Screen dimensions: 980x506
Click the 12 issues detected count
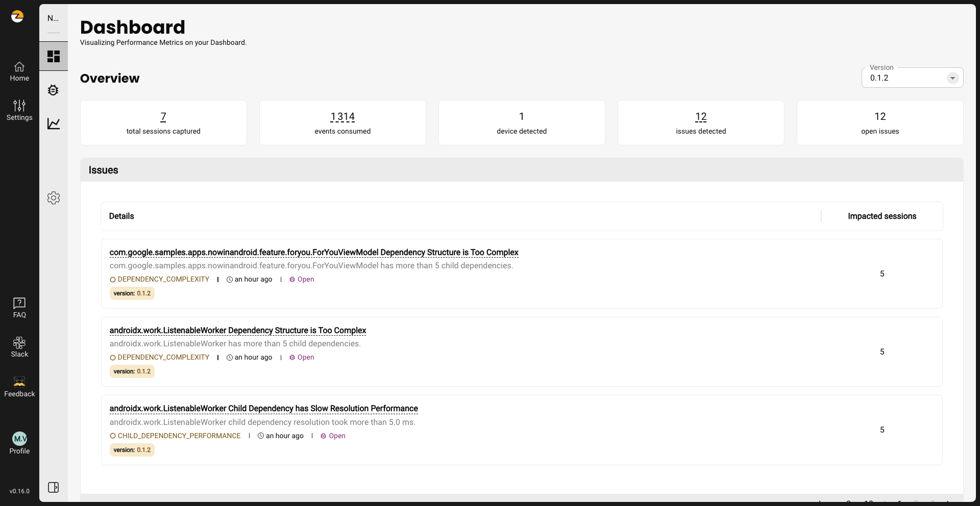(701, 117)
